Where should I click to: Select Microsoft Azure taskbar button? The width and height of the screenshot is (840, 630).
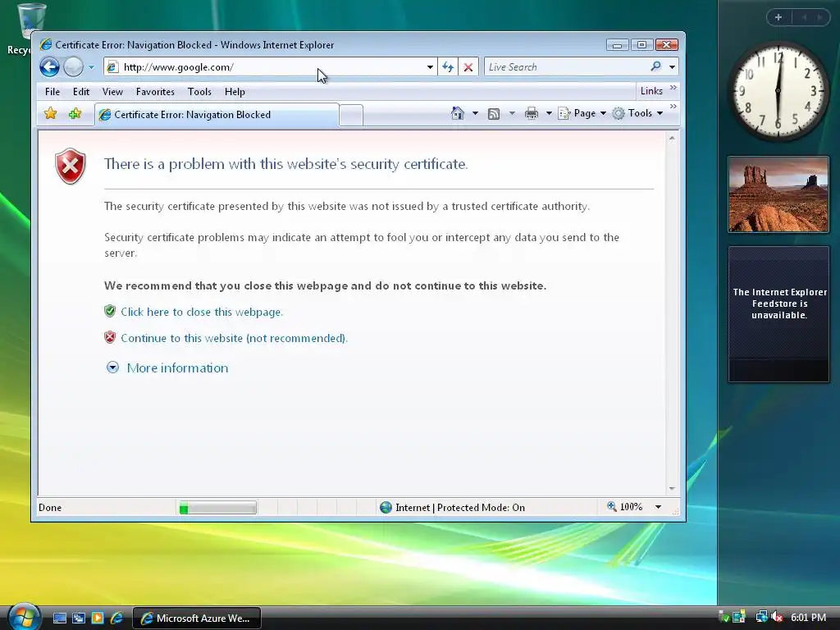point(197,619)
